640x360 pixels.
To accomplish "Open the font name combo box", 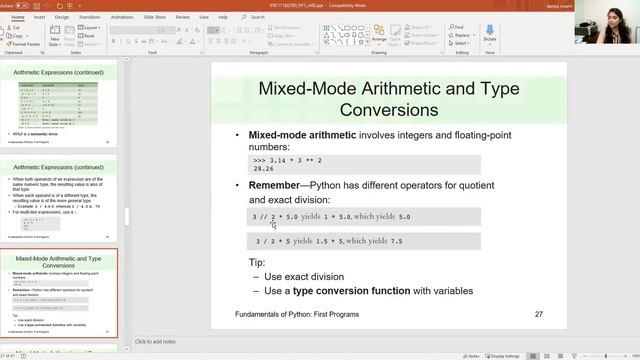I will [x=134, y=31].
